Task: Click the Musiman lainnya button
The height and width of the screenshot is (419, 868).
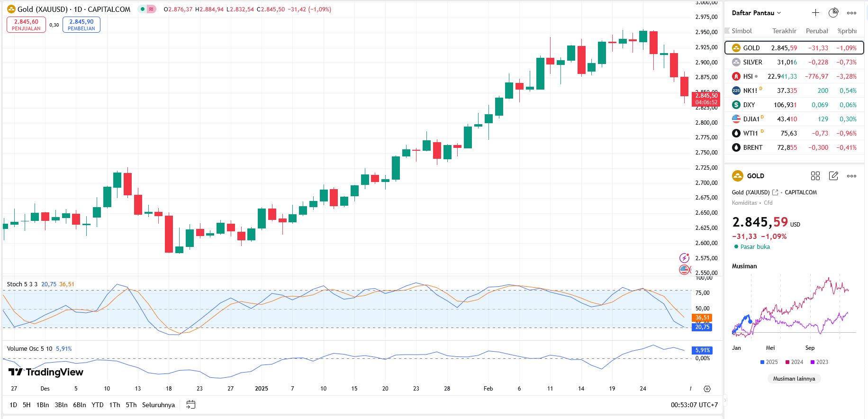Action: coord(794,379)
